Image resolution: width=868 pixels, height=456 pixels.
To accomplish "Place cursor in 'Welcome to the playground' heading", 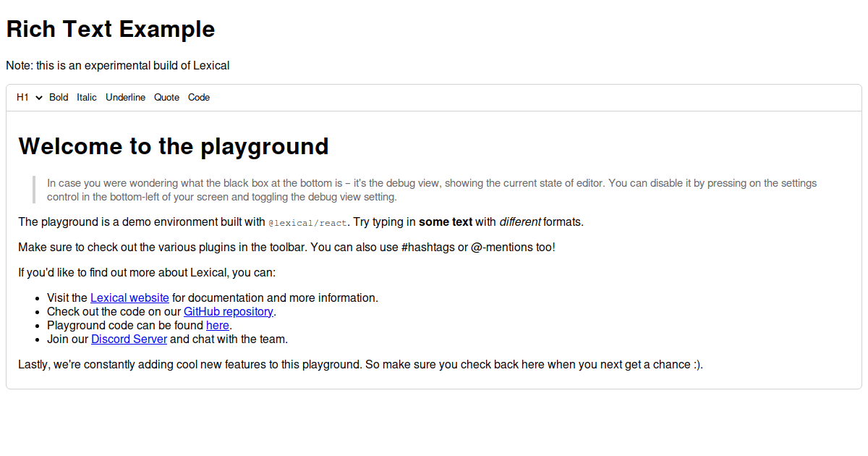I will point(174,146).
